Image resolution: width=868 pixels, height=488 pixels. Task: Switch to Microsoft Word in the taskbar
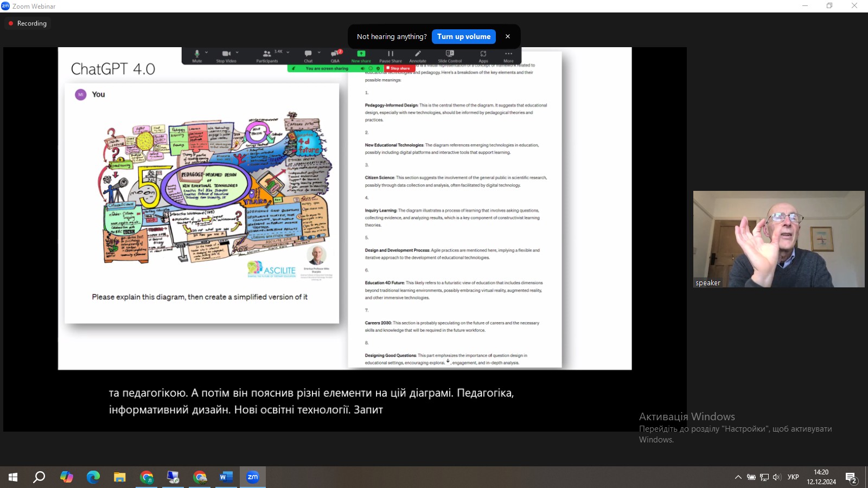click(226, 477)
